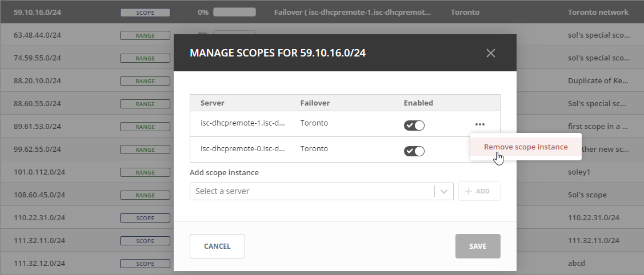This screenshot has width=644, height=275.
Task: Save the scope changes
Action: [478, 246]
